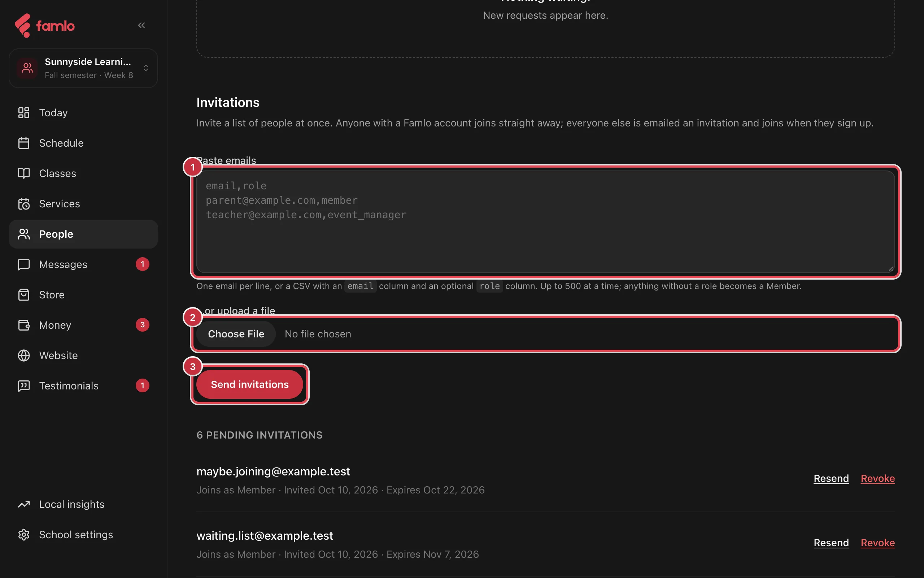Click the Classes book icon

[x=24, y=173]
